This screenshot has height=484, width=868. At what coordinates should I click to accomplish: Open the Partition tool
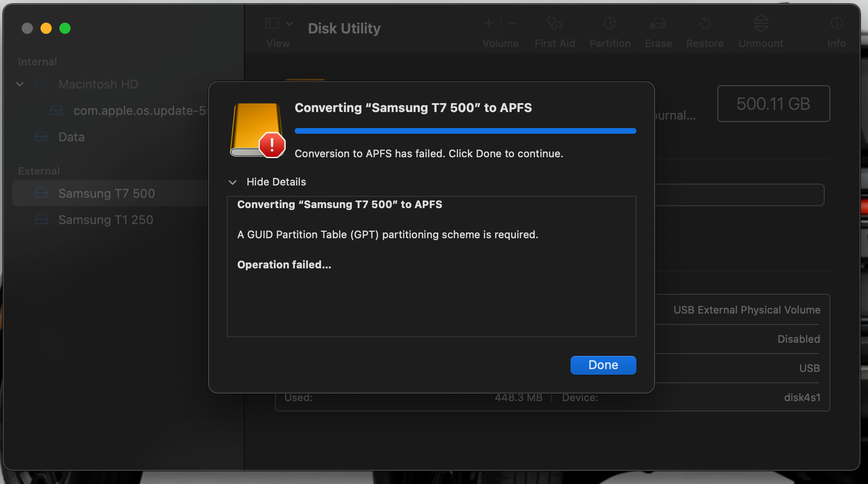point(610,23)
